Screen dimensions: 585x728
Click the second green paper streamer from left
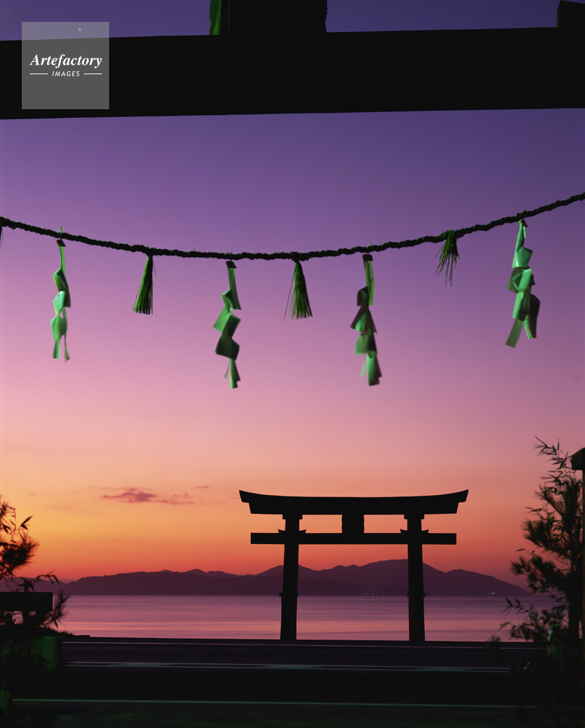(x=228, y=324)
